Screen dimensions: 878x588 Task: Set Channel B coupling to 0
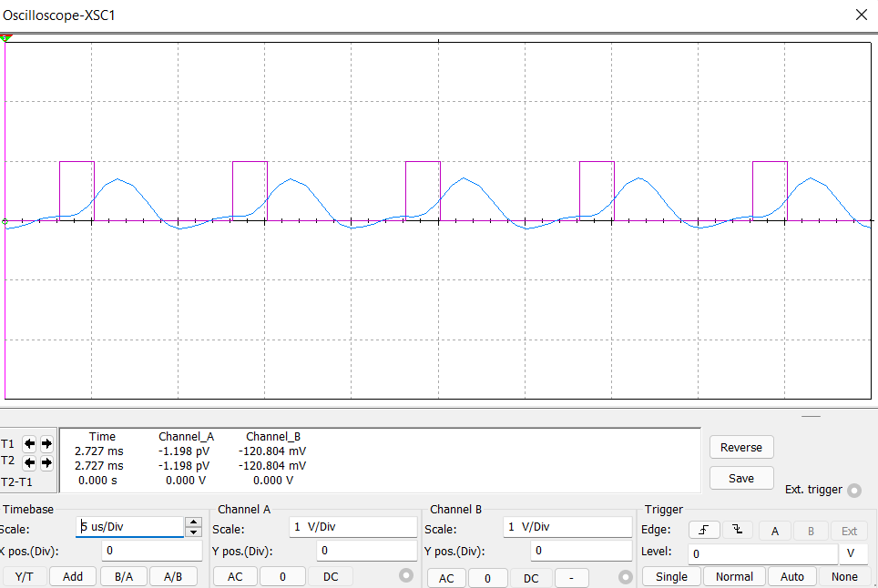(x=487, y=578)
